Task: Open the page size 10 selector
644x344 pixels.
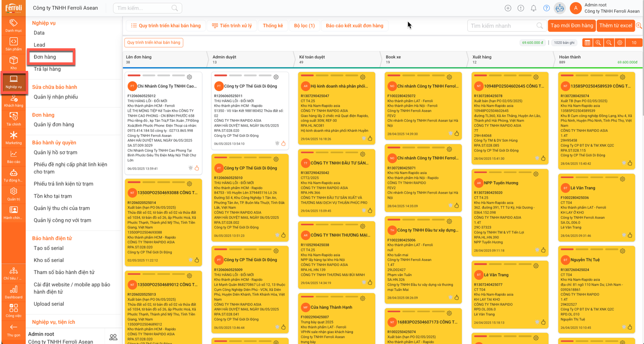Action: click(634, 43)
